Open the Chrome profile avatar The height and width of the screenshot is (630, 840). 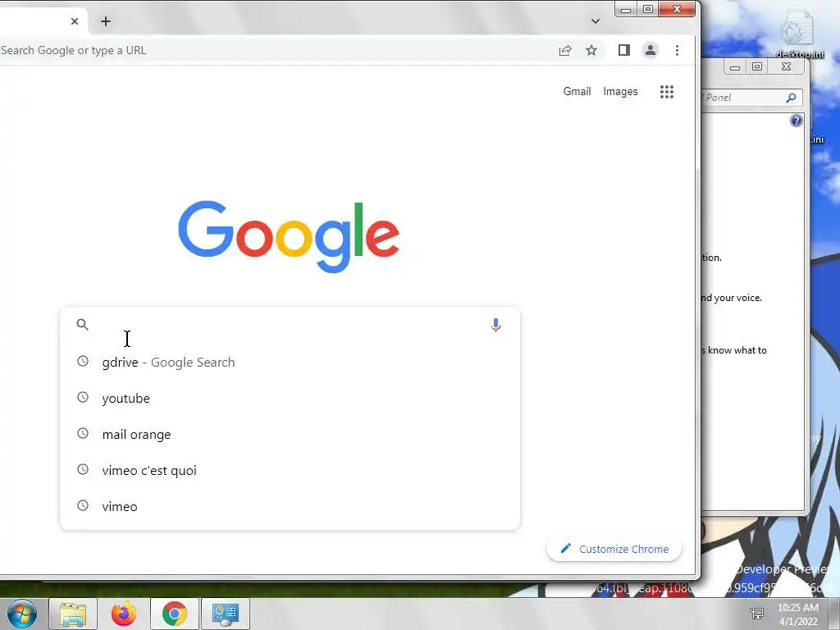(651, 50)
